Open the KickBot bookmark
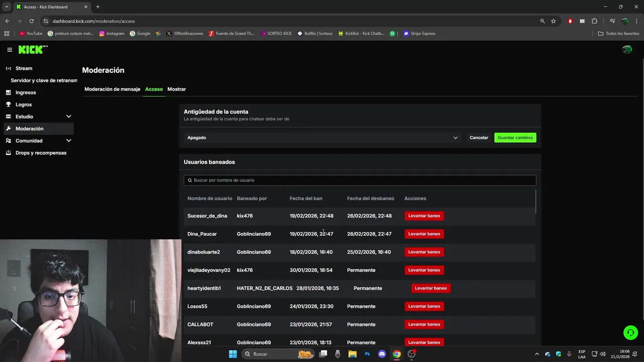This screenshot has height=362, width=644. click(361, 34)
